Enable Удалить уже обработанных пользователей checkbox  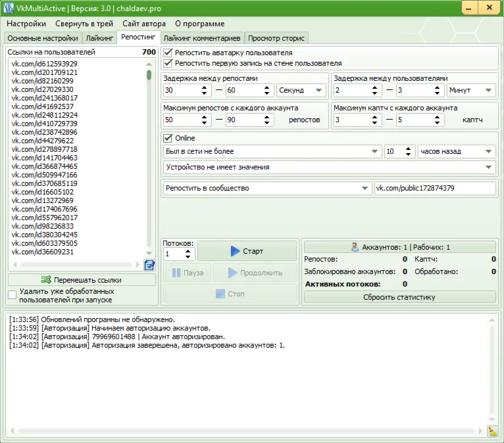(13, 295)
